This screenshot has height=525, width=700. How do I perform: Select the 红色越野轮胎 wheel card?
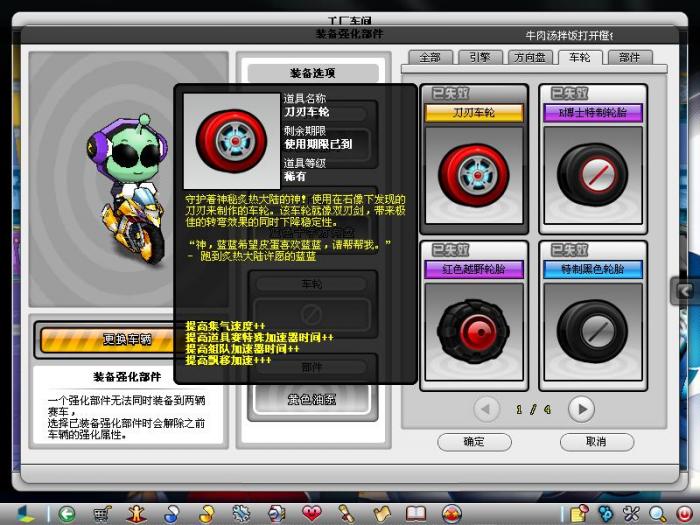(474, 316)
